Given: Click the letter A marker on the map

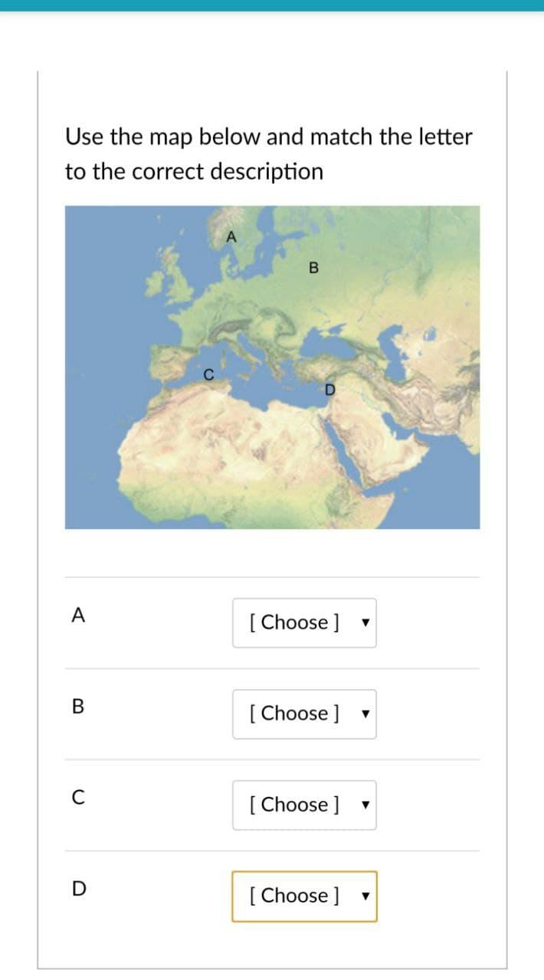Looking at the screenshot, I should click(231, 236).
